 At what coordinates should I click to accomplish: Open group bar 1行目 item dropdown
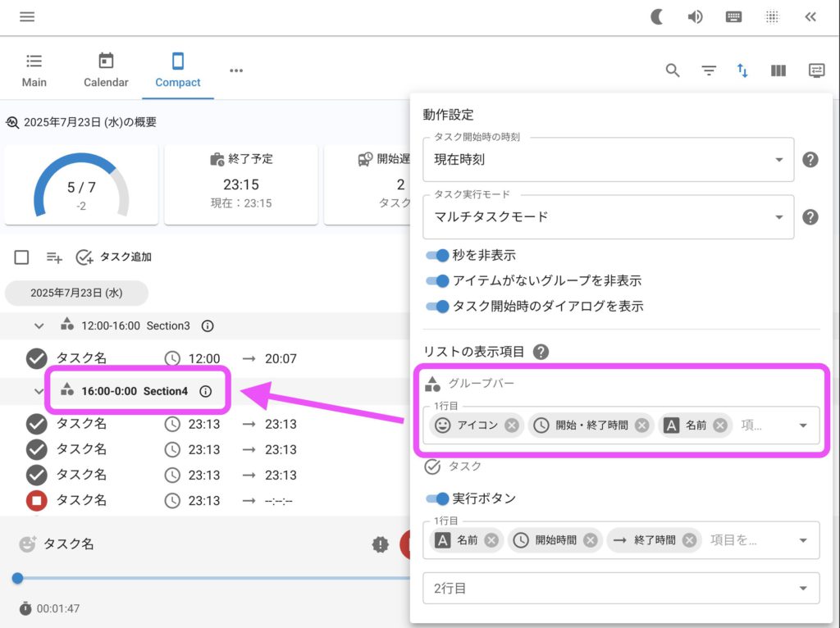pos(803,425)
